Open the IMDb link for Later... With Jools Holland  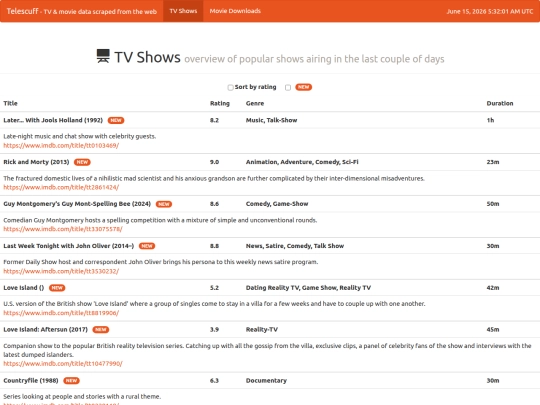(61, 146)
